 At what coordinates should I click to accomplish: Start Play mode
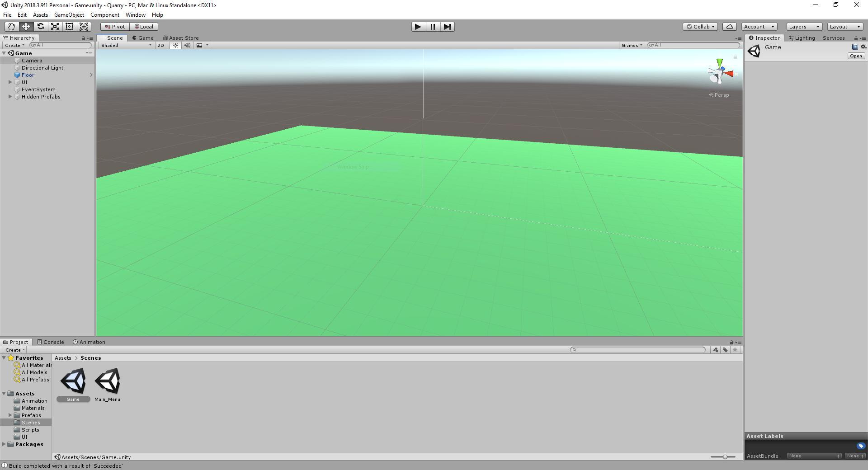click(418, 27)
